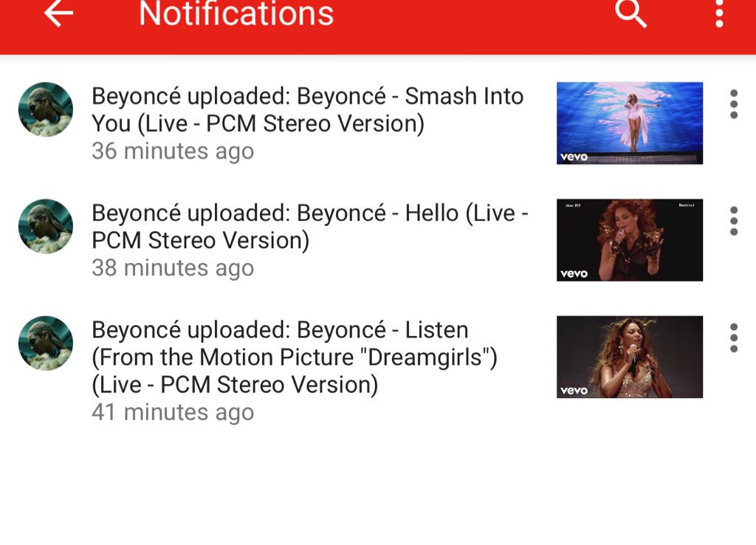The image size is (756, 545).
Task: Open the header overflow menu
Action: 719,13
